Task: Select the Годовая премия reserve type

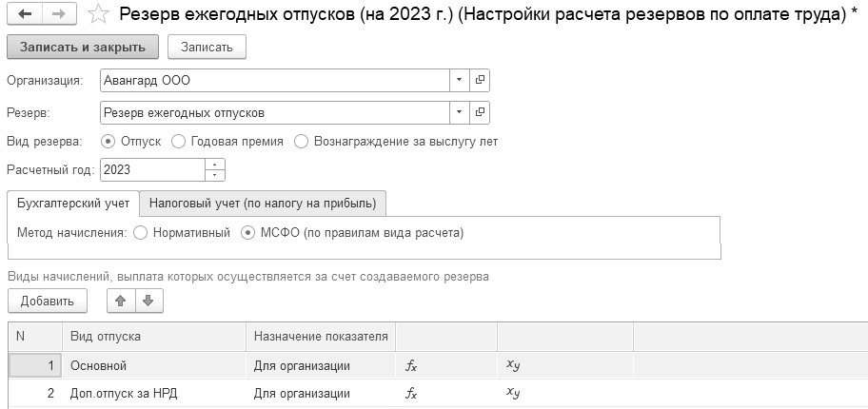Action: pos(178,142)
